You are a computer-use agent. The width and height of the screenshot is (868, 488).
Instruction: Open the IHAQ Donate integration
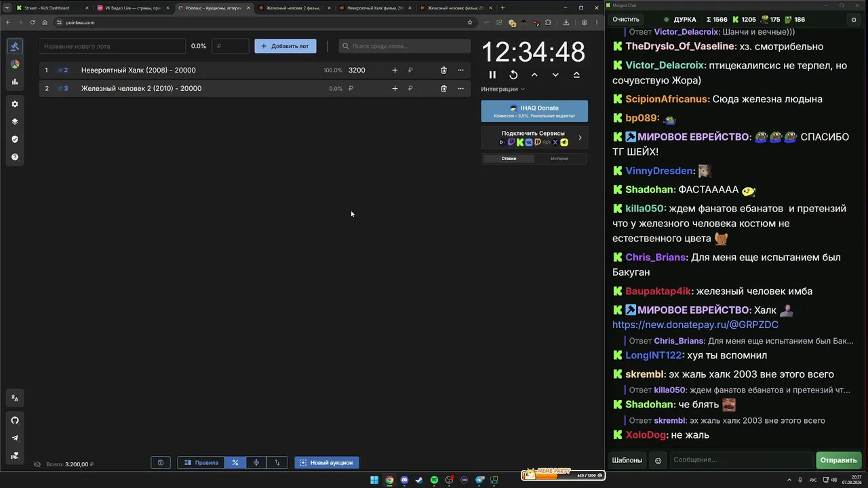coord(534,111)
